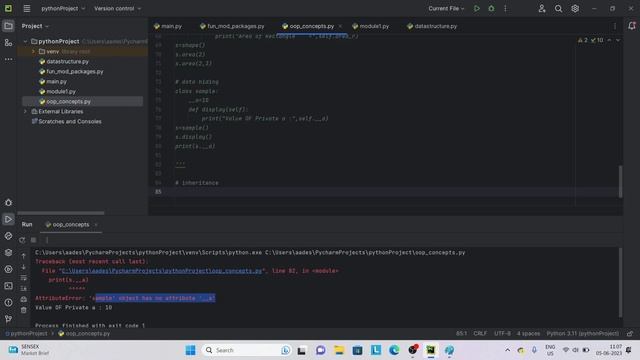This screenshot has width=640, height=360.
Task: Close the oop_concepts run tab
Action: [x=96, y=224]
